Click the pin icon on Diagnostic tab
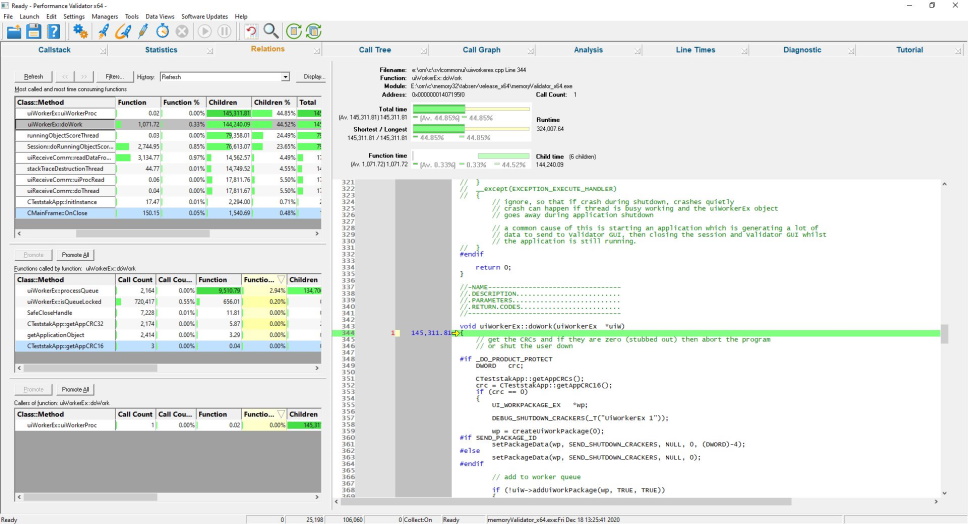 point(851,51)
